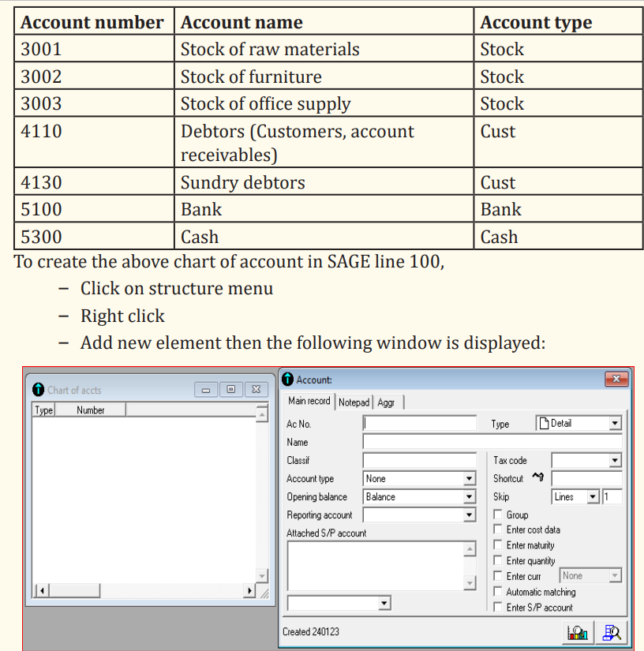Viewport: 644px width, 651px height.
Task: Enable the Enter curr checkbox
Action: [x=497, y=576]
